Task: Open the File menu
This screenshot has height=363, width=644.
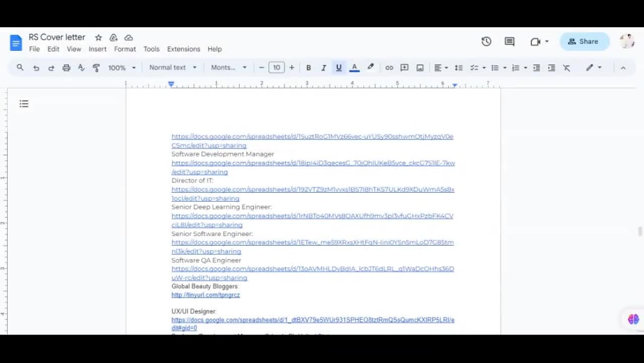Action: coord(34,49)
